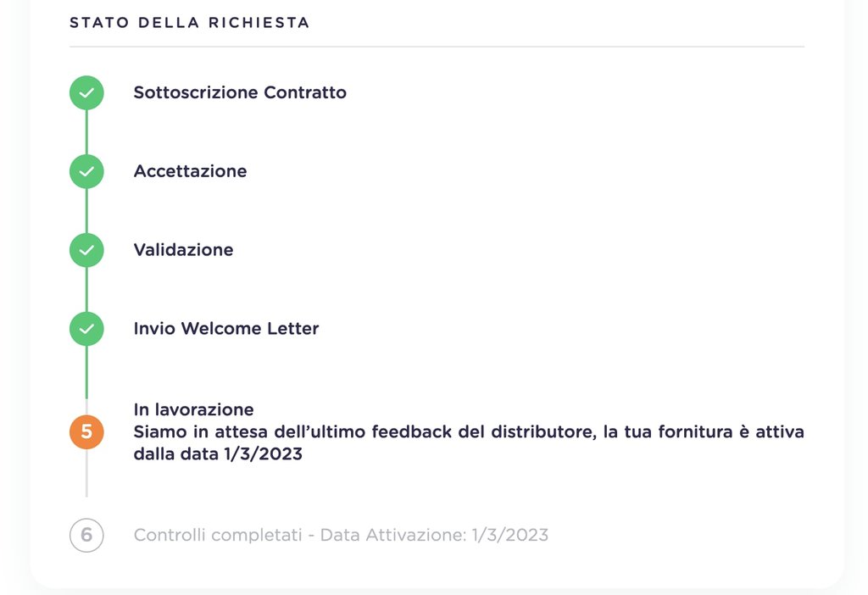The width and height of the screenshot is (868, 595).
Task: Open the Sottoscrizione Contratto step label
Action: coord(240,93)
